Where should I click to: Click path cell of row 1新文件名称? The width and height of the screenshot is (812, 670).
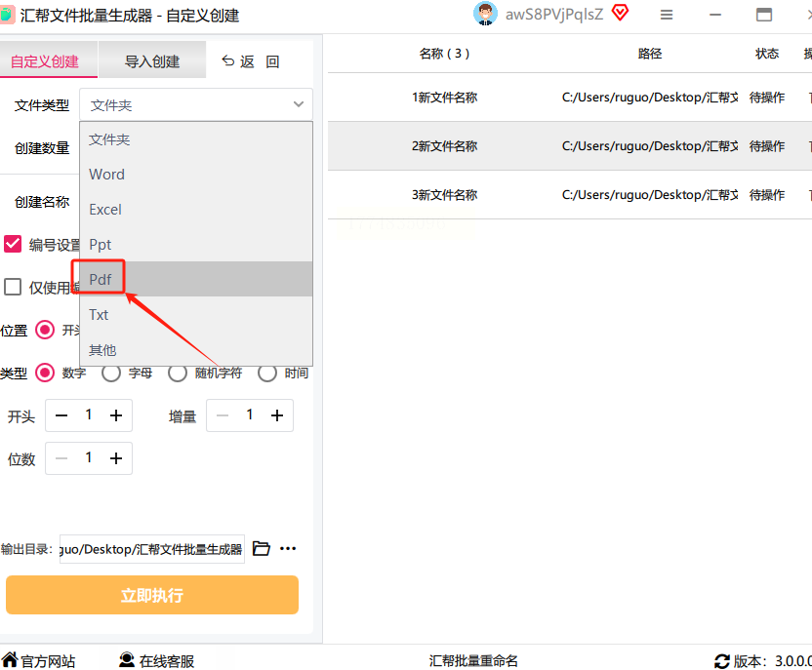tap(650, 98)
